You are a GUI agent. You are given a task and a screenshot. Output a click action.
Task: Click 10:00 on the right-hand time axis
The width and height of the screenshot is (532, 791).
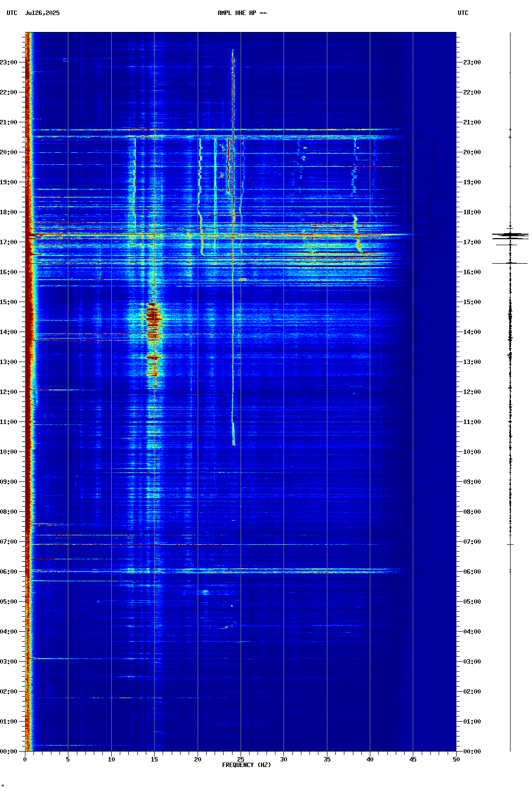pyautogui.click(x=472, y=452)
